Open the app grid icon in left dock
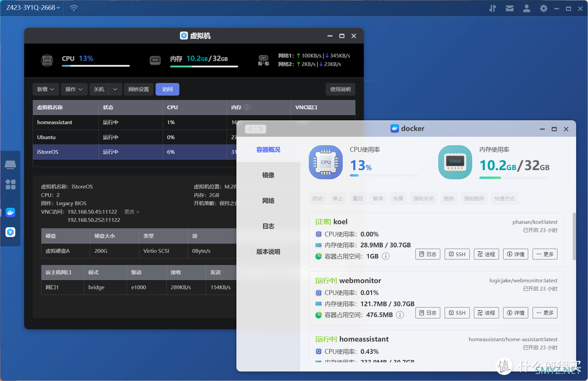 click(10, 184)
